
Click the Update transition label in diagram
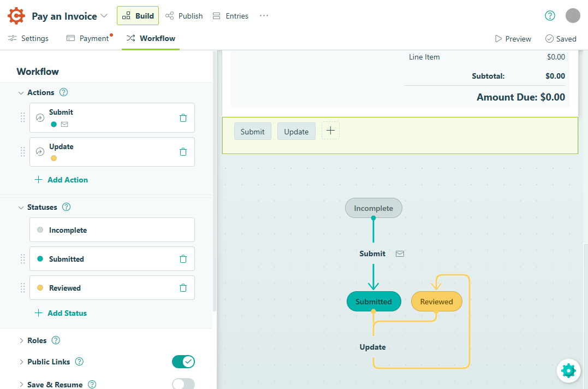[372, 347]
